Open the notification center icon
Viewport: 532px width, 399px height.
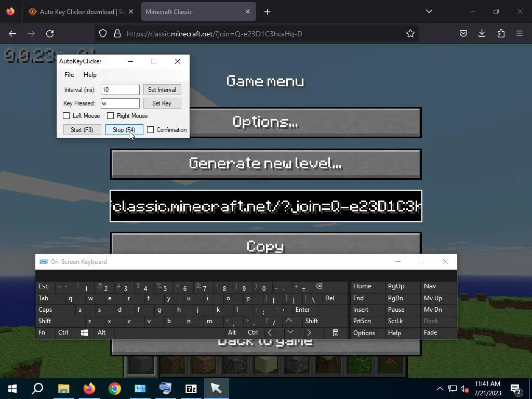pyautogui.click(x=516, y=389)
